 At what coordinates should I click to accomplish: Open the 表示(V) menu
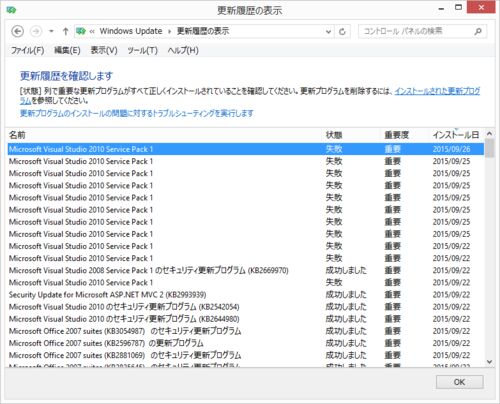coord(104,50)
